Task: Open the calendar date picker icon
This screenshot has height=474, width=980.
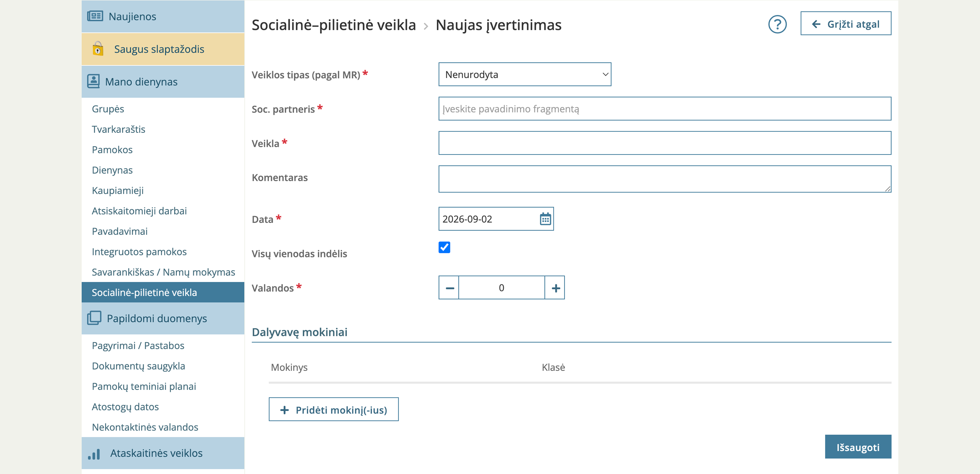Action: click(545, 219)
